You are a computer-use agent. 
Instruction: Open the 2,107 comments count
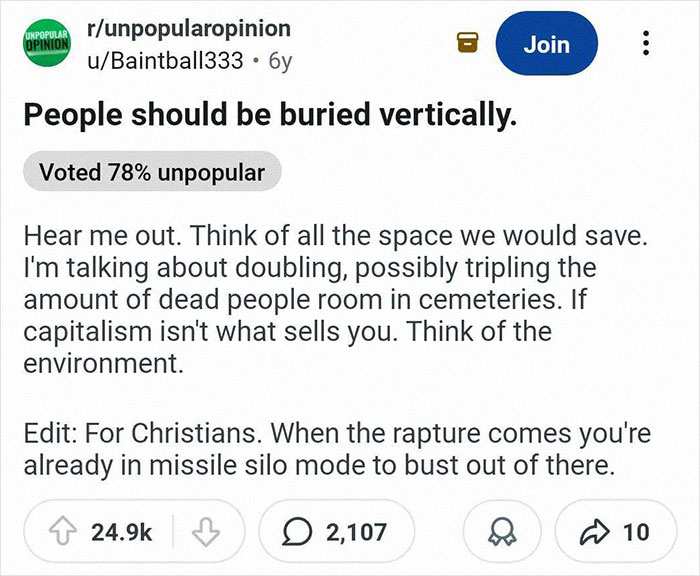(x=355, y=532)
